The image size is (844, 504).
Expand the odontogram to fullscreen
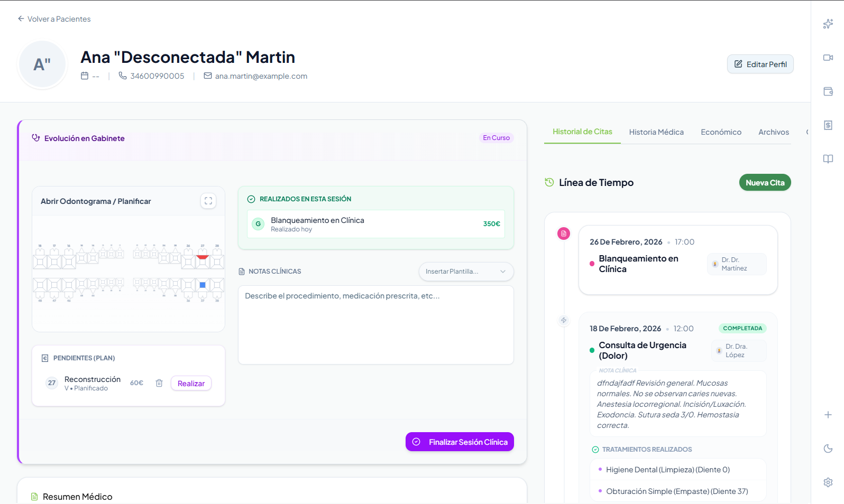208,201
